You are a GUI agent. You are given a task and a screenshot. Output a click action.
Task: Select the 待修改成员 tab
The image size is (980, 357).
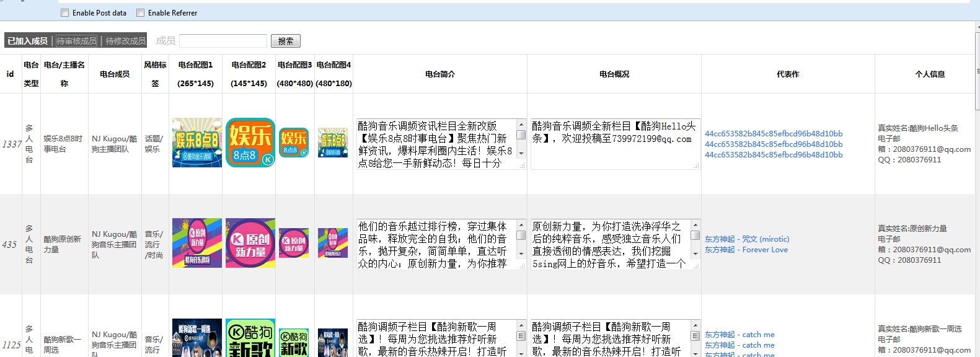(125, 41)
